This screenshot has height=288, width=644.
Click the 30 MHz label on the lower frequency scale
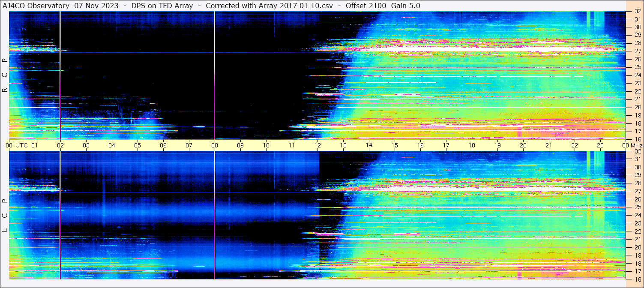(x=637, y=167)
